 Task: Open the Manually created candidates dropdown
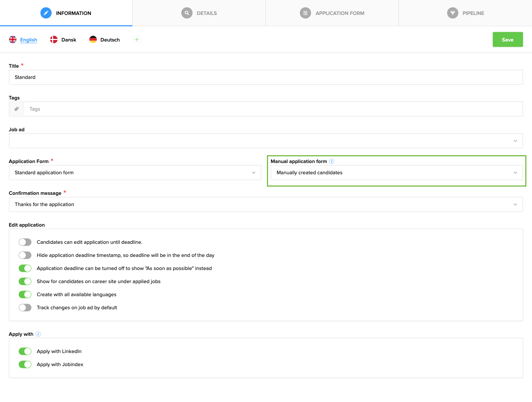(516, 172)
